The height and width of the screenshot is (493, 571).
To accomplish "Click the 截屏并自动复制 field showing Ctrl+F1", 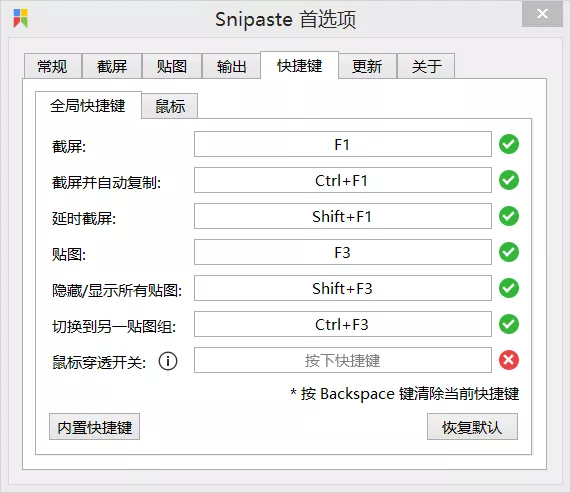I will [x=343, y=180].
